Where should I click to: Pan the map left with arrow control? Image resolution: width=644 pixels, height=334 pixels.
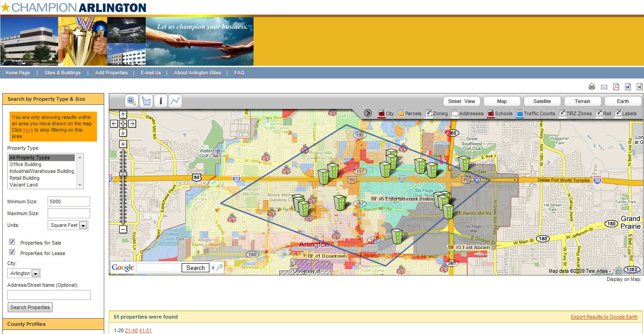[114, 123]
